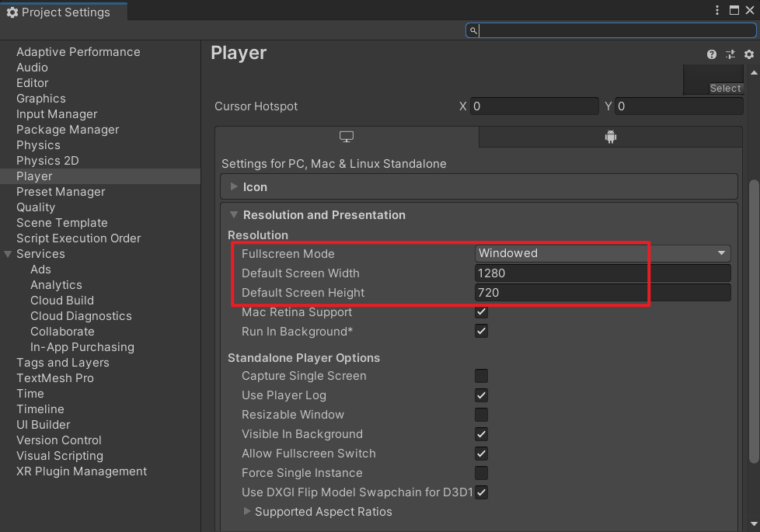Select the Physics 2D category
This screenshot has height=532, width=760.
(x=47, y=160)
